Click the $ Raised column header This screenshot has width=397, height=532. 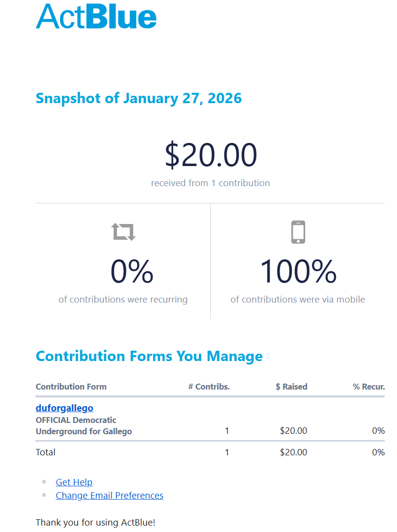pyautogui.click(x=291, y=387)
